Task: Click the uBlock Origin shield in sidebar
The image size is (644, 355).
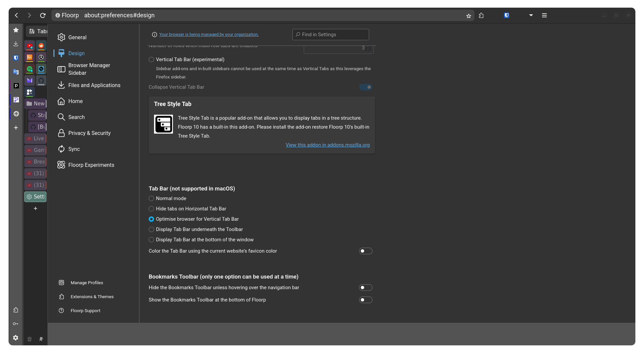Action: (16, 58)
